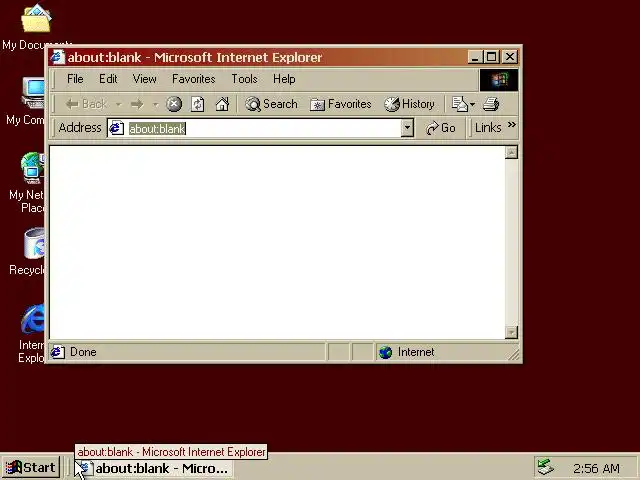Click the page icon in the address bar

pyautogui.click(x=116, y=128)
